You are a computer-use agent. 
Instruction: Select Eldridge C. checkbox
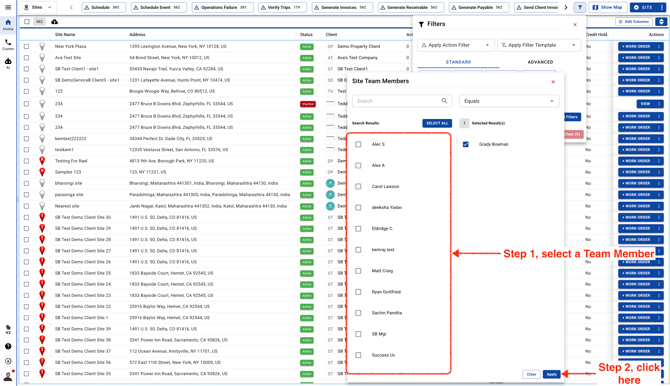(x=358, y=228)
